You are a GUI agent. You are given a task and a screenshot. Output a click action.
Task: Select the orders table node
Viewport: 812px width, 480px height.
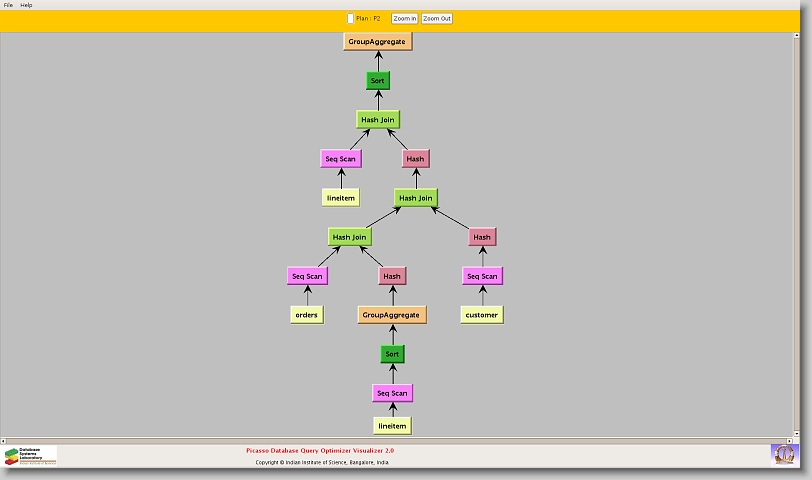point(307,315)
